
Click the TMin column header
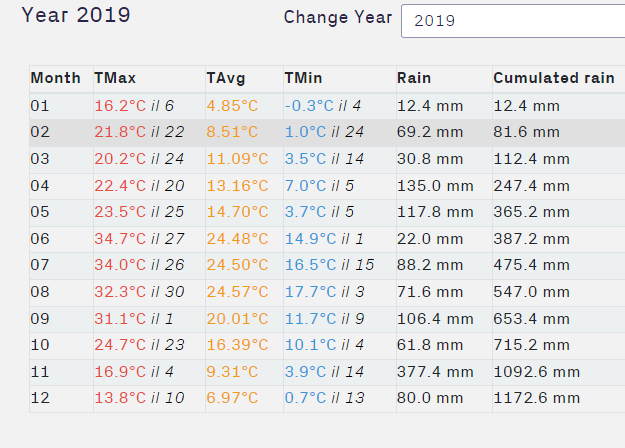303,78
